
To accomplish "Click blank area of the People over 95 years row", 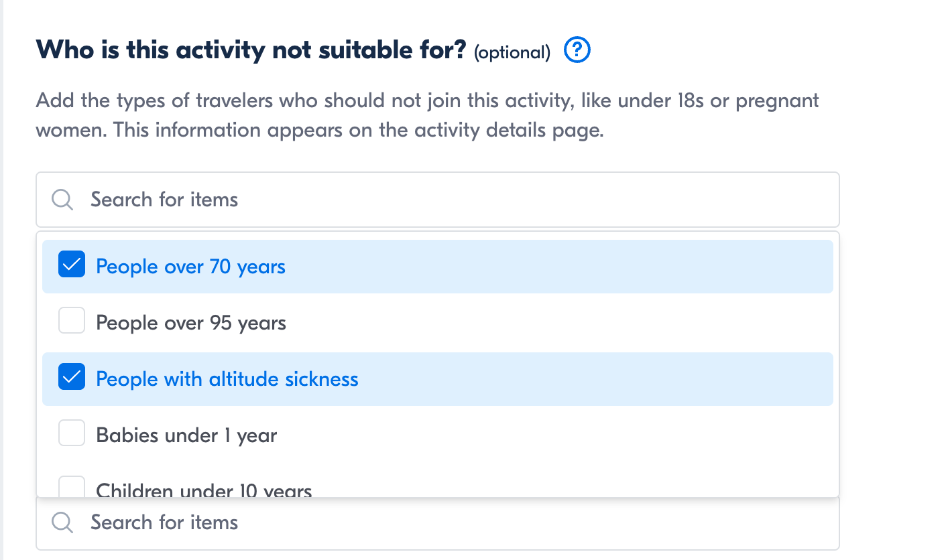I will click(x=556, y=323).
